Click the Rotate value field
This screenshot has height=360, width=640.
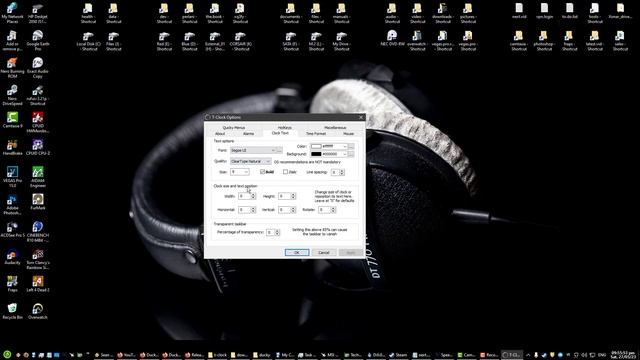click(324, 210)
